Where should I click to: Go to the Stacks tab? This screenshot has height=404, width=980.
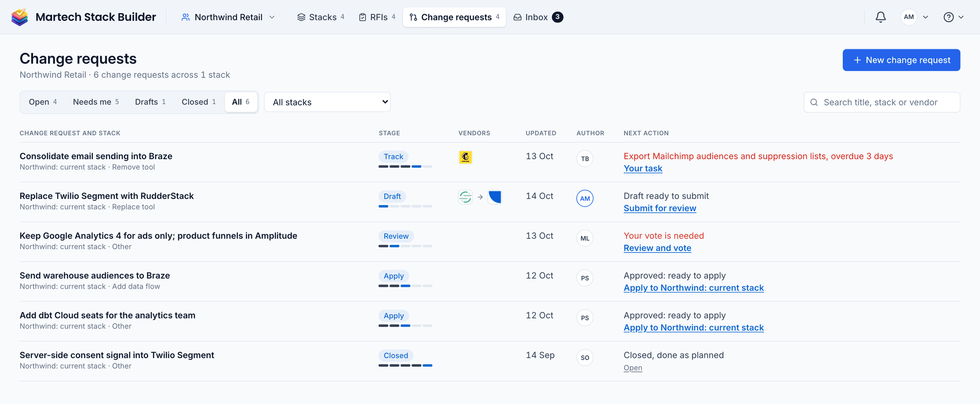pyautogui.click(x=321, y=17)
